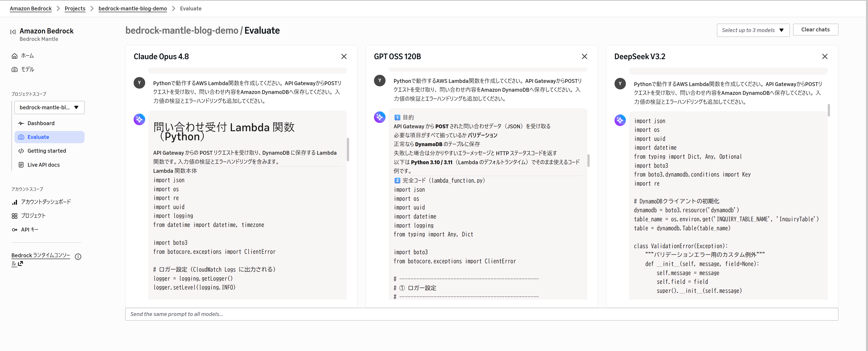Viewport: 868px width, 351px height.
Task: Click the アカウントダッシュボード bar chart icon
Action: coord(14,202)
